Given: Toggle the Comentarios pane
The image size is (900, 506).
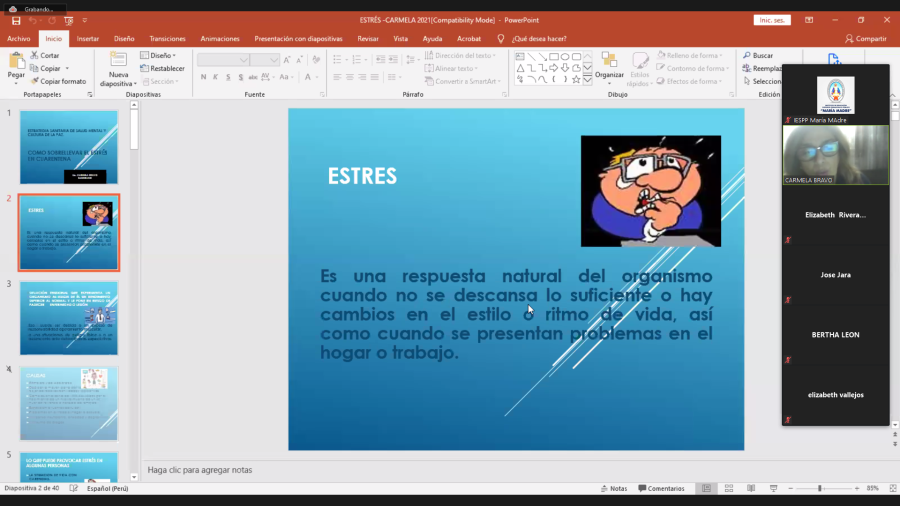Looking at the screenshot, I should 660,489.
